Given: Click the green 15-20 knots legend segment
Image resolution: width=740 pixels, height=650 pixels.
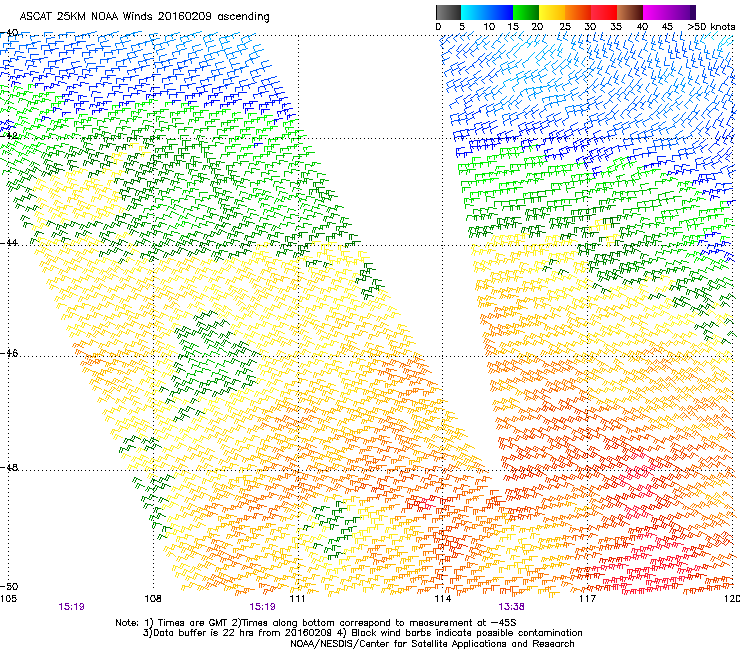Looking at the screenshot, I should [x=526, y=12].
